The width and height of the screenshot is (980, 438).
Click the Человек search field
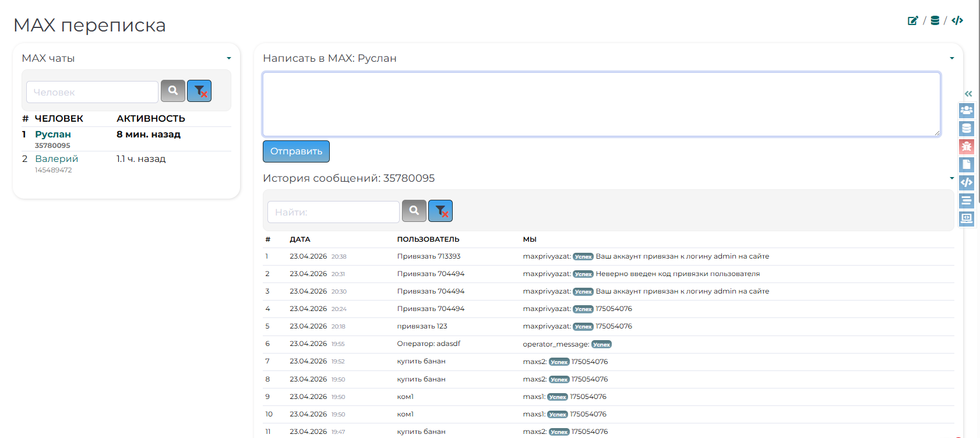92,92
